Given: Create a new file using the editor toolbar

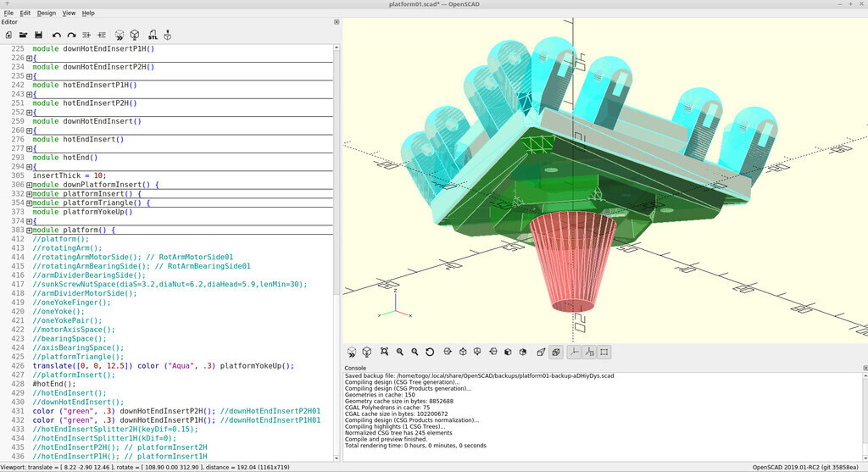Looking at the screenshot, I should click(8, 35).
